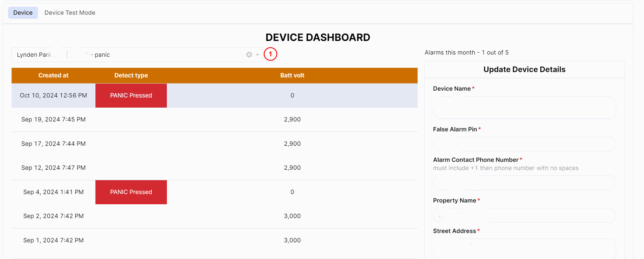The width and height of the screenshot is (644, 259).
Task: Clear the selected device with the X icon
Action: (249, 55)
